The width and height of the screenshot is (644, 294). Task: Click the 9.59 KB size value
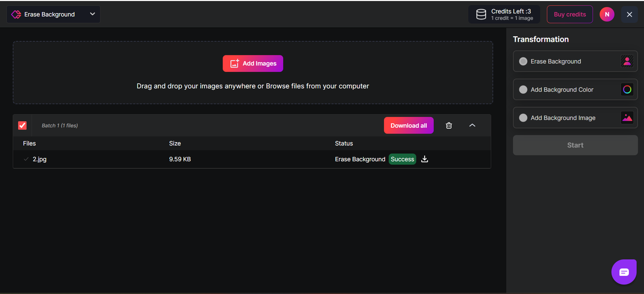coord(180,159)
